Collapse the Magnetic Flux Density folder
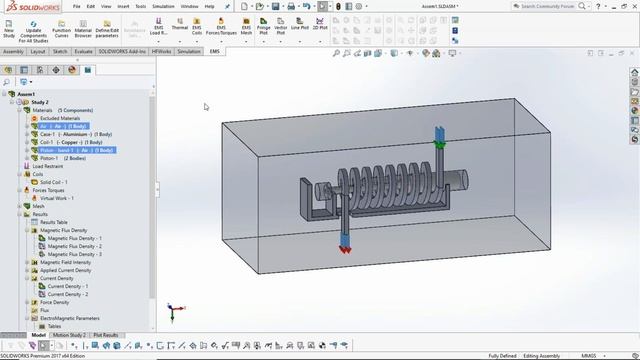Viewport: 640px width, 360px height. [27, 230]
